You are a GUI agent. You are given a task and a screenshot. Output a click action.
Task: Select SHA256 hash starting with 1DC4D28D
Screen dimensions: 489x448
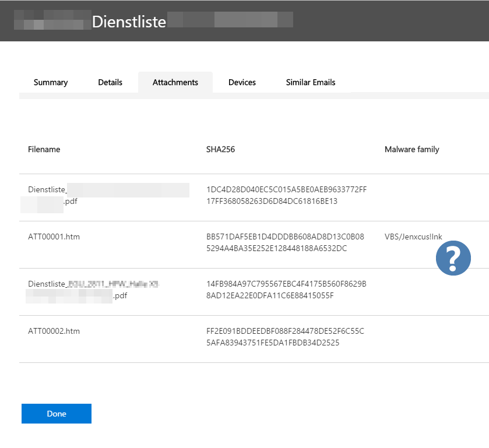point(286,195)
